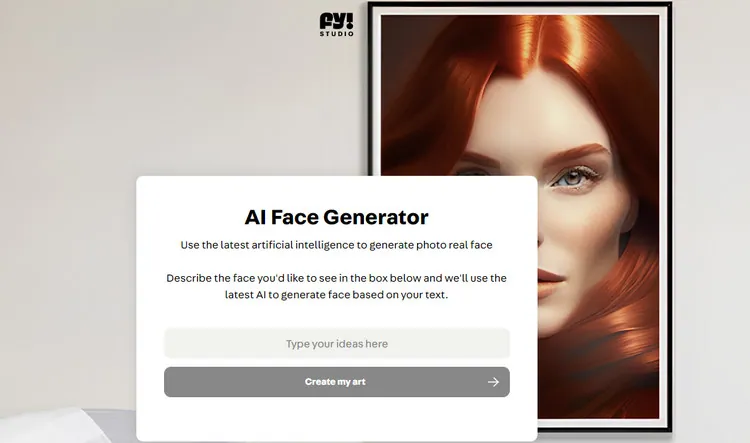Click the AI Face Generator heading
The height and width of the screenshot is (443, 750).
(336, 217)
